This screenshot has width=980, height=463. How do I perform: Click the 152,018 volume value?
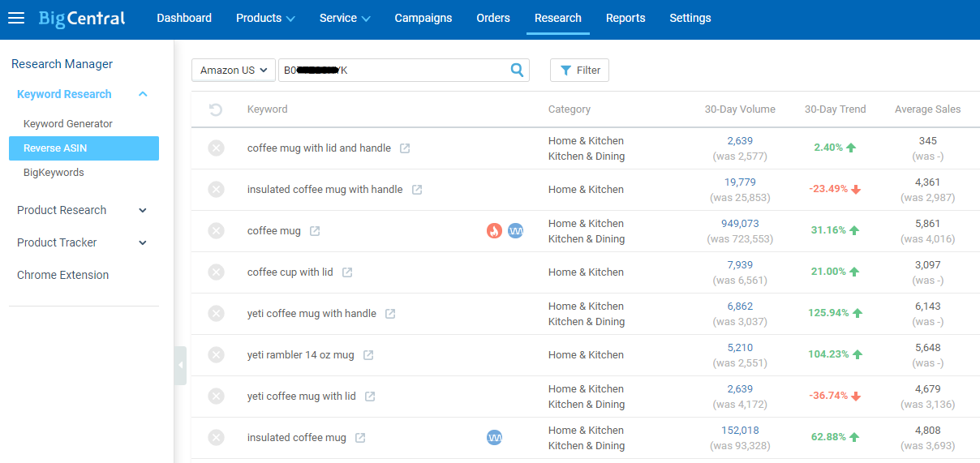(x=740, y=431)
